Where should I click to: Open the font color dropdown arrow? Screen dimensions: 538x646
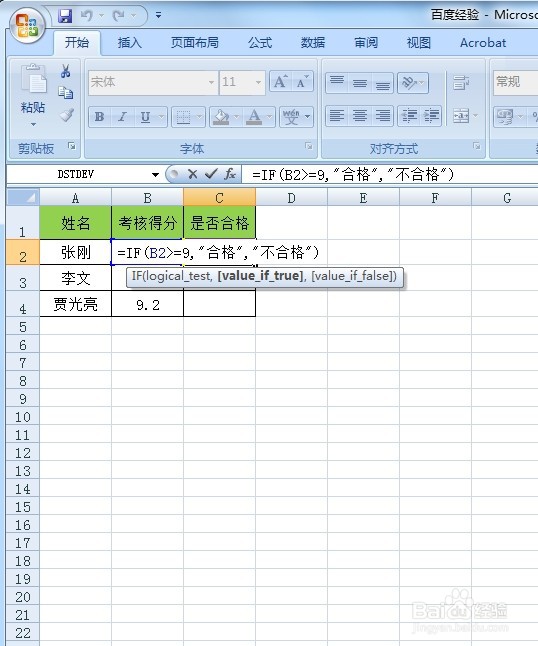(269, 117)
